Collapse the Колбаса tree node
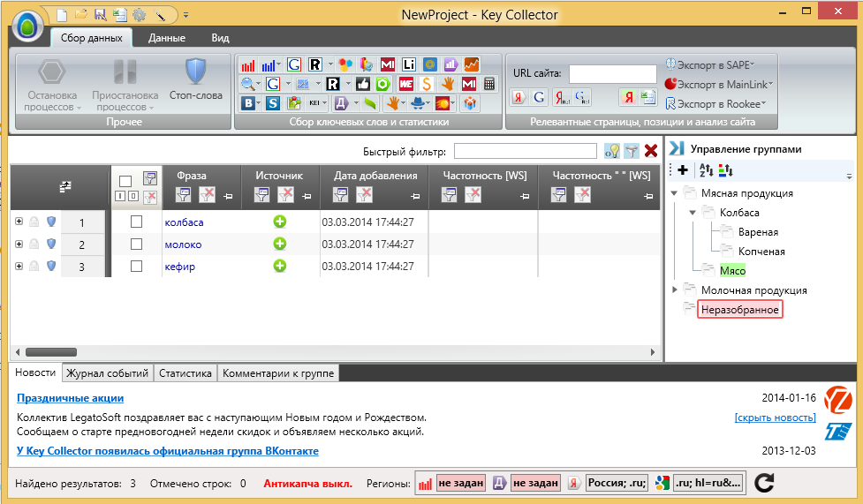The width and height of the screenshot is (863, 504). 693,213
